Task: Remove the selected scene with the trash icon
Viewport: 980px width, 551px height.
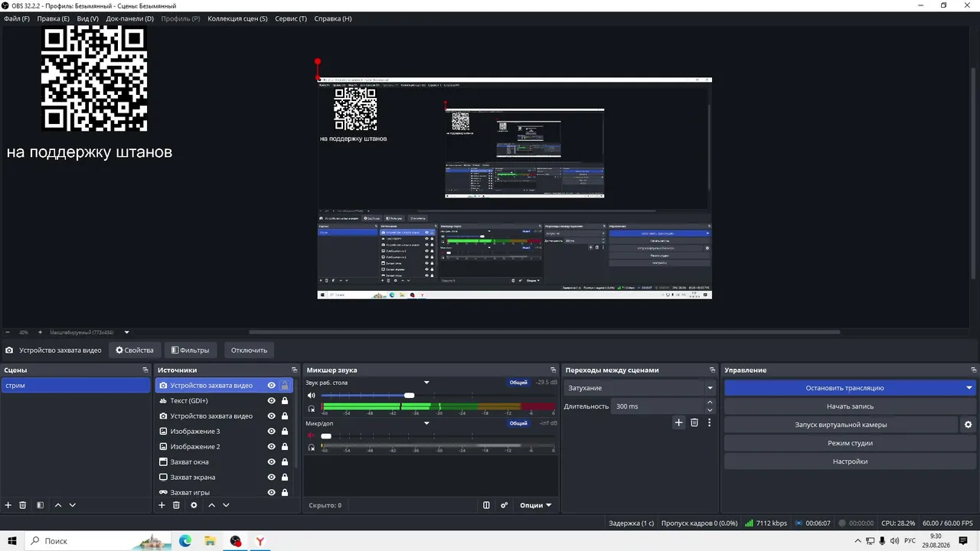Action: [23, 505]
